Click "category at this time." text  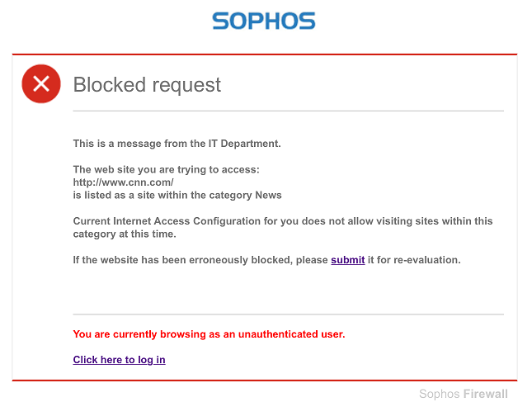coord(125,234)
